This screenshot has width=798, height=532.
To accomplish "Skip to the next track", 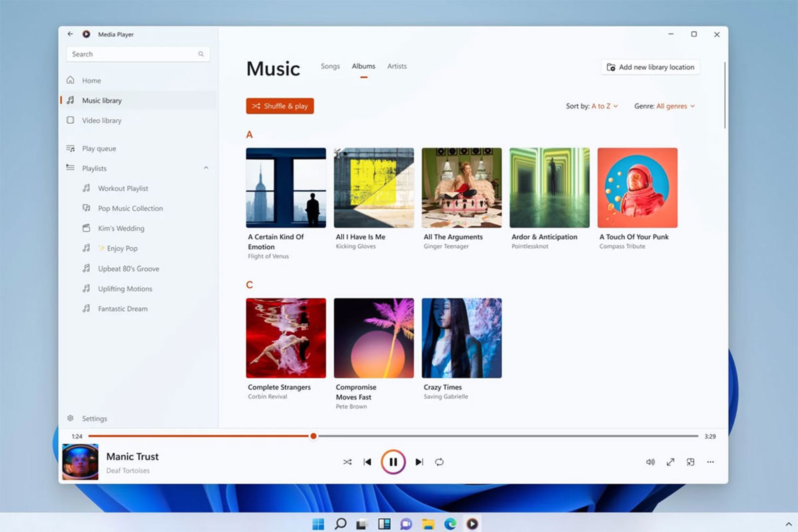I will [419, 462].
